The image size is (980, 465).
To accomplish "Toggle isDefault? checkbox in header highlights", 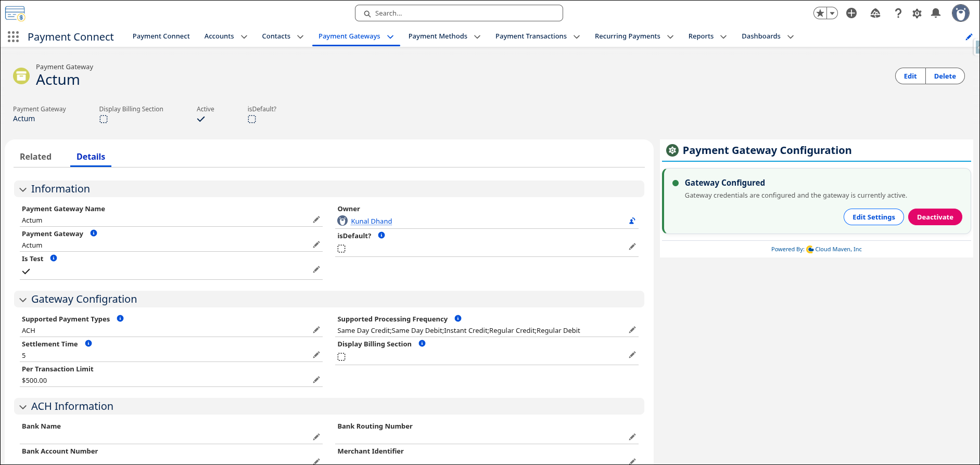I will (252, 119).
